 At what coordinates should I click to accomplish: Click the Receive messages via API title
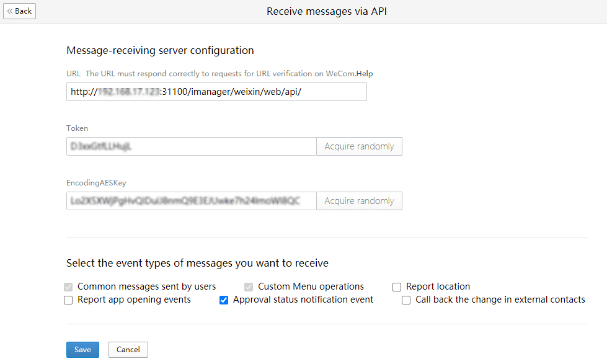[327, 11]
